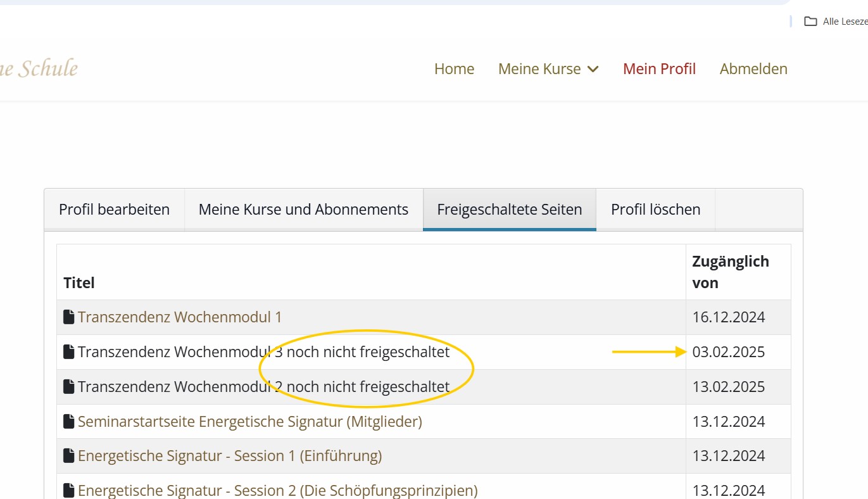Screen dimensions: 868x499
Task: Open Energetische Signatur - Session 1 link
Action: [229, 456]
